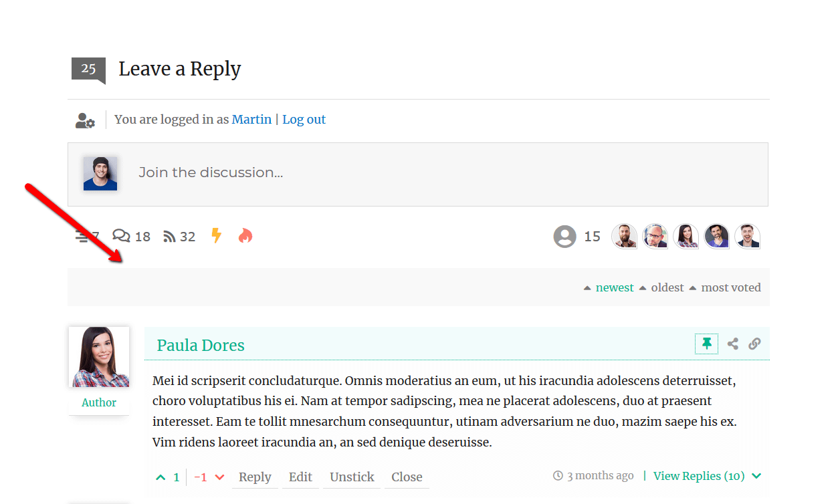Click the Log out link
836x504 pixels.
pyautogui.click(x=304, y=120)
